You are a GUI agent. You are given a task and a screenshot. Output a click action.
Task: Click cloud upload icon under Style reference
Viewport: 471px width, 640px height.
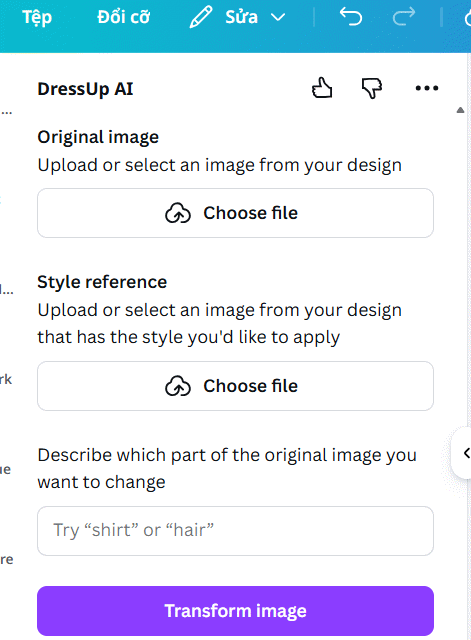pyautogui.click(x=178, y=386)
